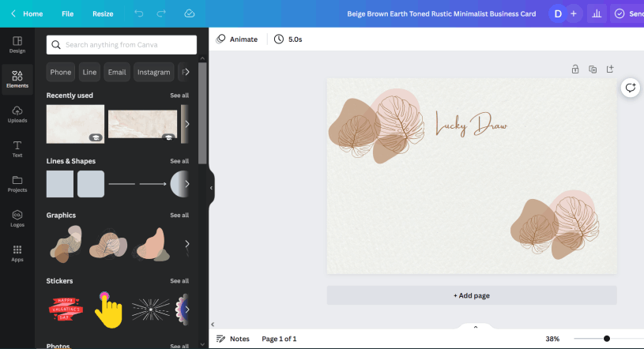Click the Redo arrow icon
Viewport: 644px width, 349px height.
click(x=161, y=13)
